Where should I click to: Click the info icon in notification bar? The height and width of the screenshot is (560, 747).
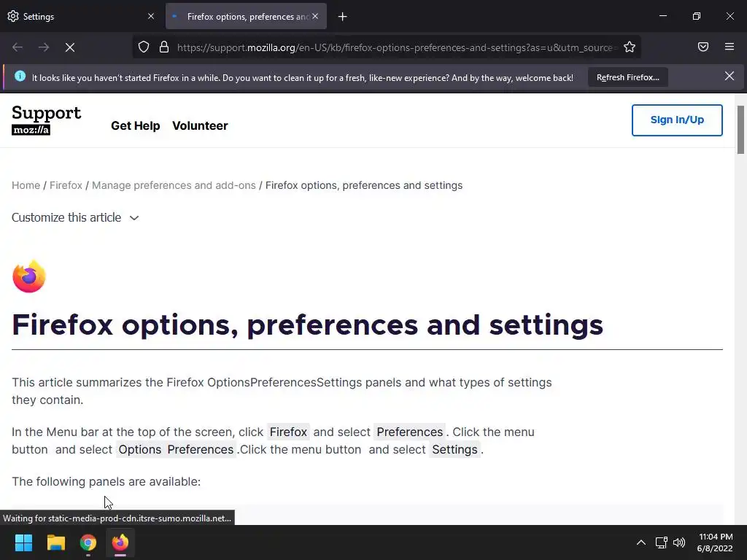tap(20, 76)
